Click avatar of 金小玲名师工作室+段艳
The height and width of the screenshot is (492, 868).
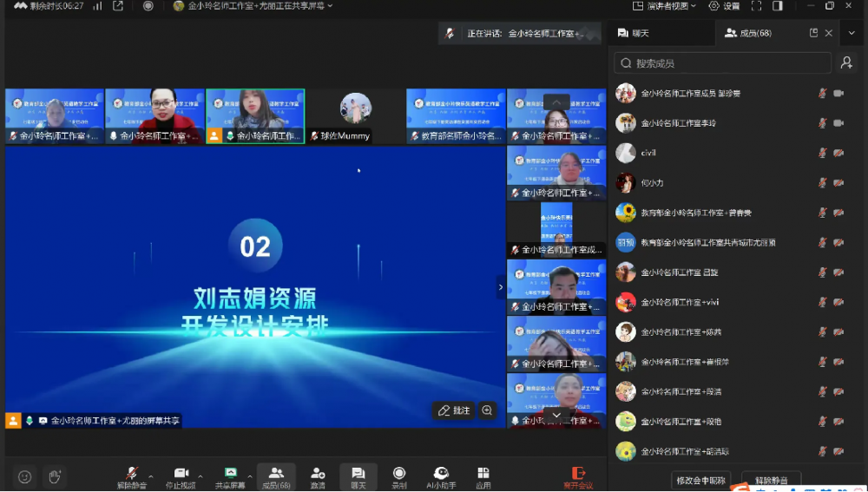626,422
